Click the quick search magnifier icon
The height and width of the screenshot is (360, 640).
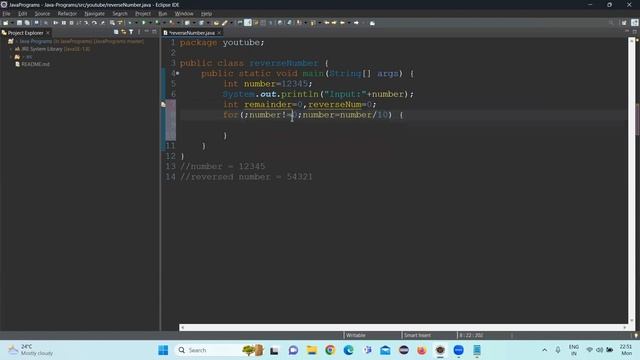[x=611, y=23]
